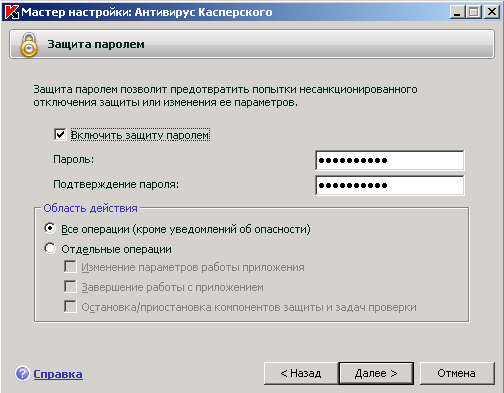Click the blue question mark help icon
The width and height of the screenshot is (504, 393).
22,373
